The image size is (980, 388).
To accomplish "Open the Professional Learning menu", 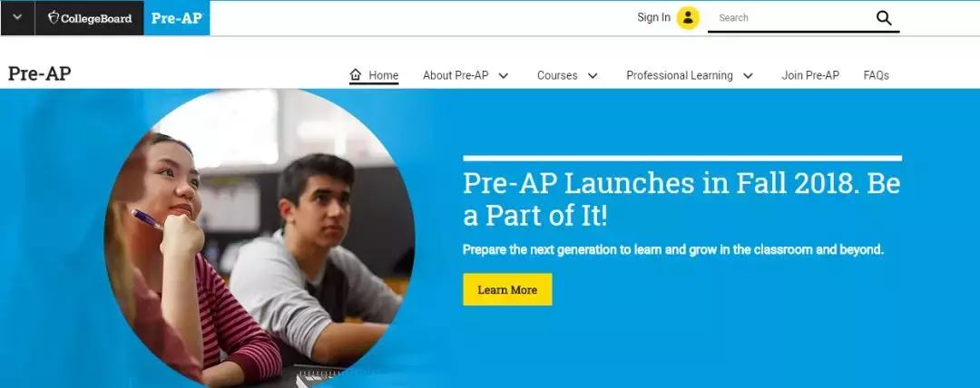I will pyautogui.click(x=680, y=75).
